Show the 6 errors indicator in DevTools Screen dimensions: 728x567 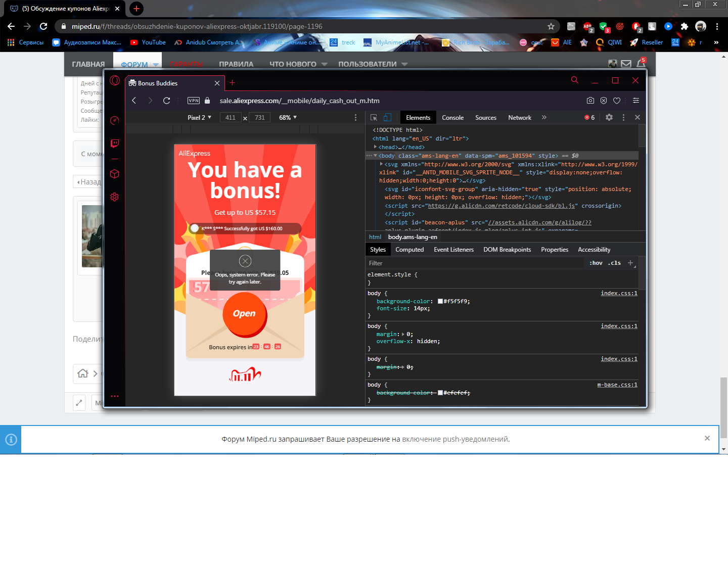coord(589,117)
